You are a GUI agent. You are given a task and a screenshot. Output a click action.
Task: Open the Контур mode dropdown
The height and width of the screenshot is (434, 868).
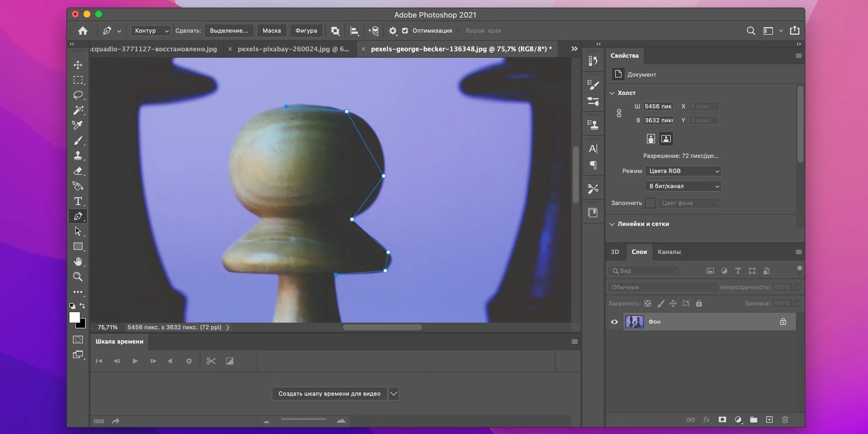(151, 31)
